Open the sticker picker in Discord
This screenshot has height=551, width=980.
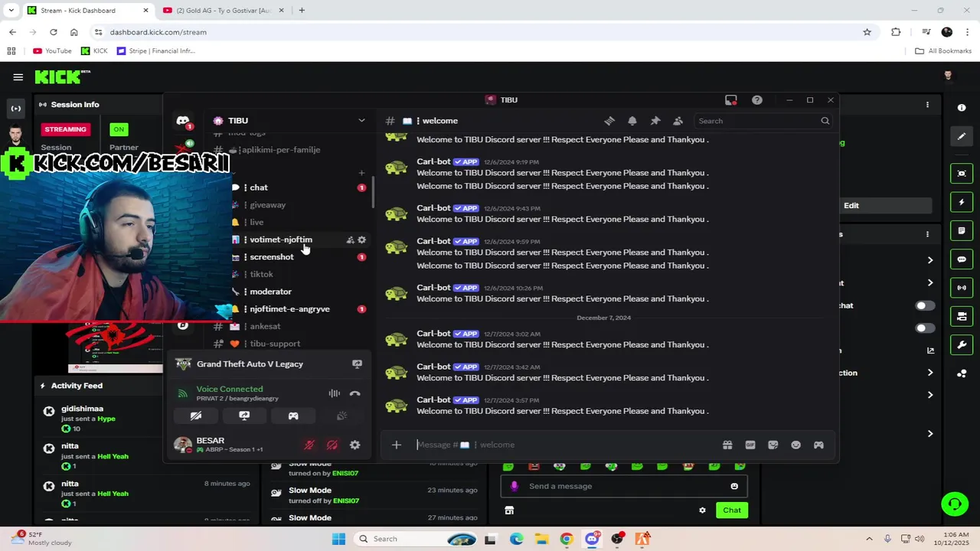click(773, 445)
